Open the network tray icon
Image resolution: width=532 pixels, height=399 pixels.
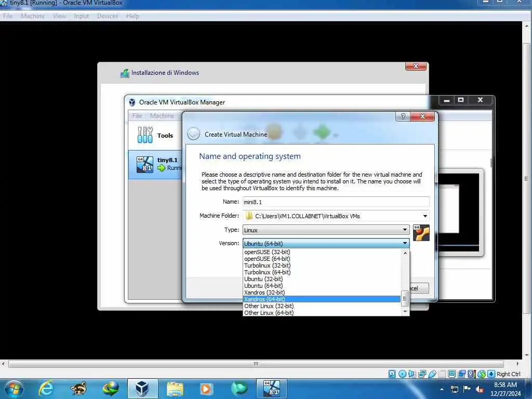pos(455,390)
